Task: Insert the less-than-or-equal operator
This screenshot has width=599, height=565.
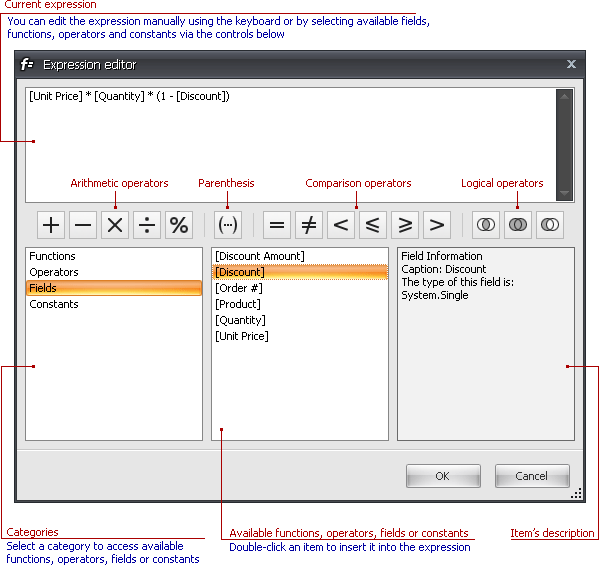Action: [x=373, y=225]
